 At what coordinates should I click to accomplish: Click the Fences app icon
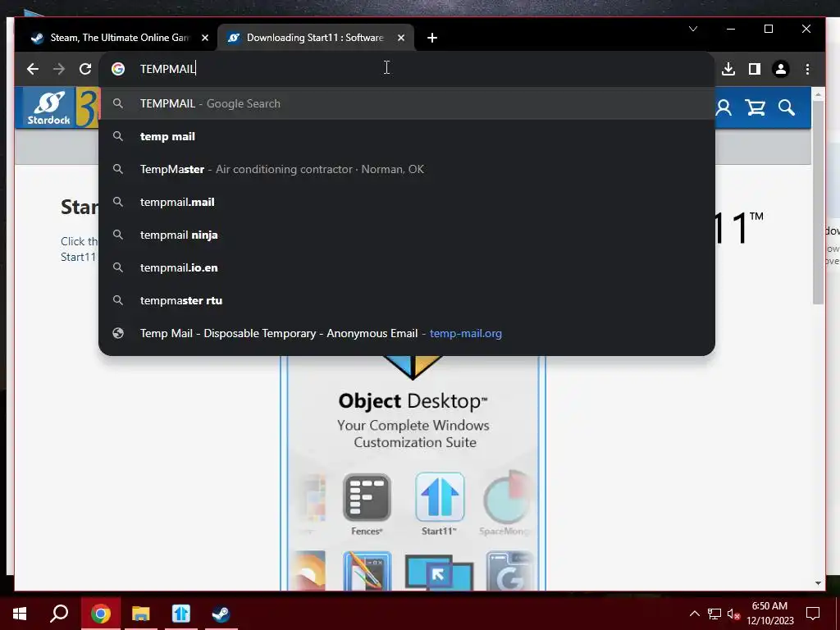[x=367, y=498]
